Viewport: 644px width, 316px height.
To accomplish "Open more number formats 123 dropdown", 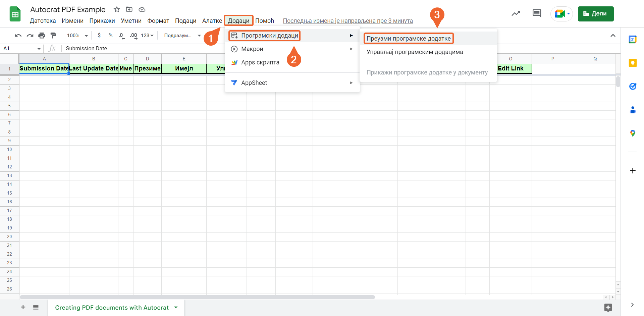I will [147, 36].
